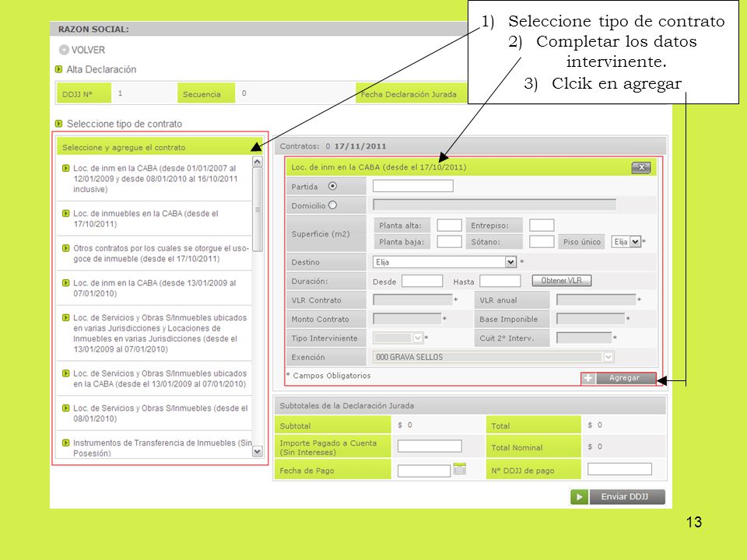Click the contract list scrollbar thumb
The height and width of the screenshot is (560, 747).
point(258,209)
